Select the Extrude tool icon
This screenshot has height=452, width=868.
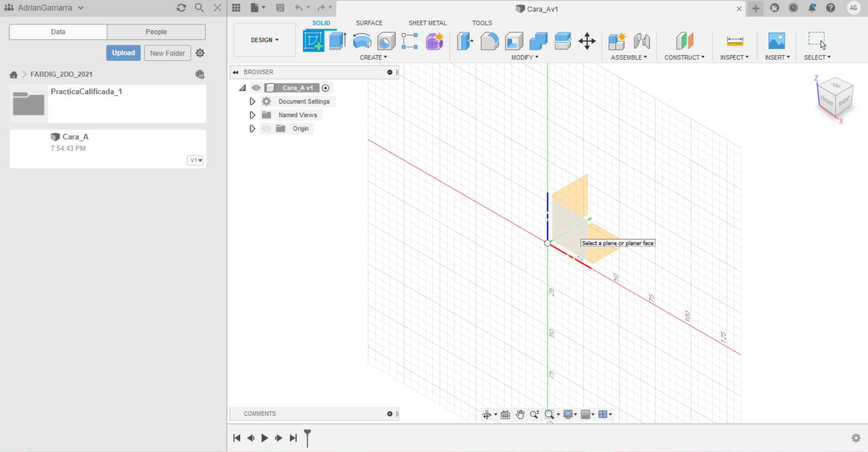click(338, 41)
